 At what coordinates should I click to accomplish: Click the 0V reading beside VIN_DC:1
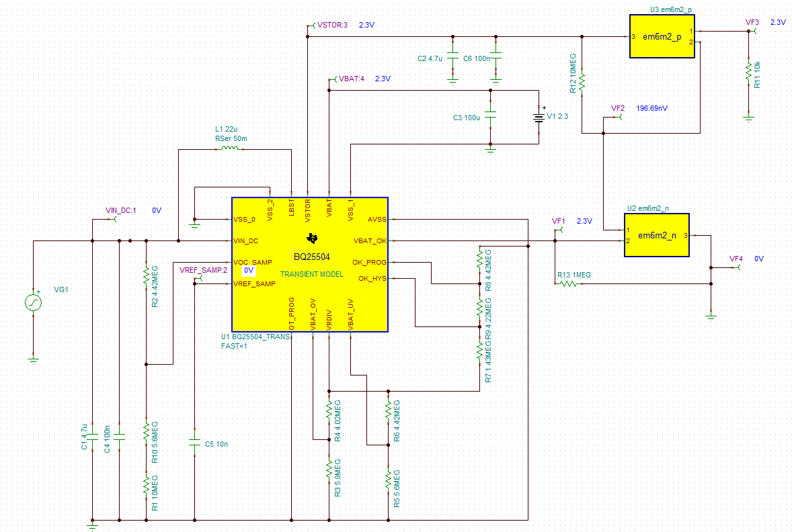pyautogui.click(x=157, y=210)
